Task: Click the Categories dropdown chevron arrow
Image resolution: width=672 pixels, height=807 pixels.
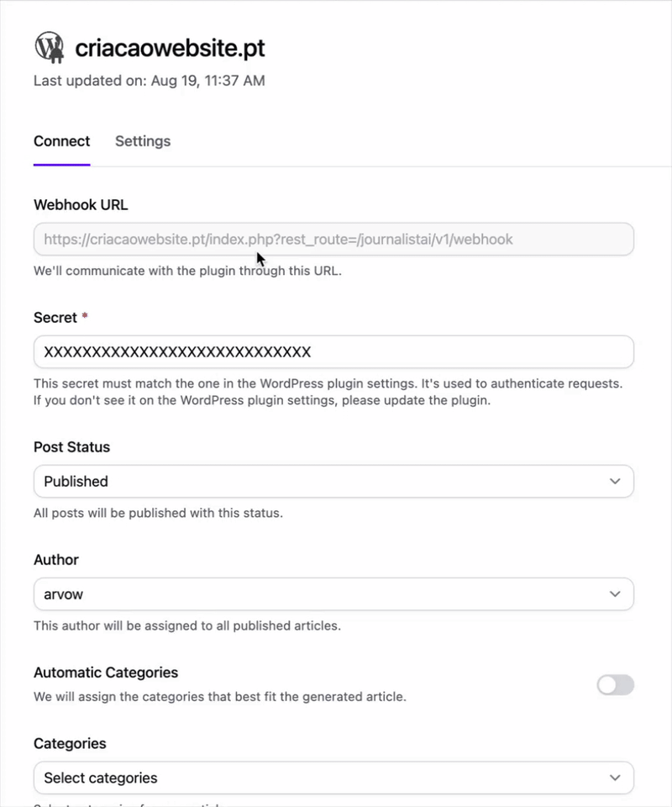Action: click(615, 778)
